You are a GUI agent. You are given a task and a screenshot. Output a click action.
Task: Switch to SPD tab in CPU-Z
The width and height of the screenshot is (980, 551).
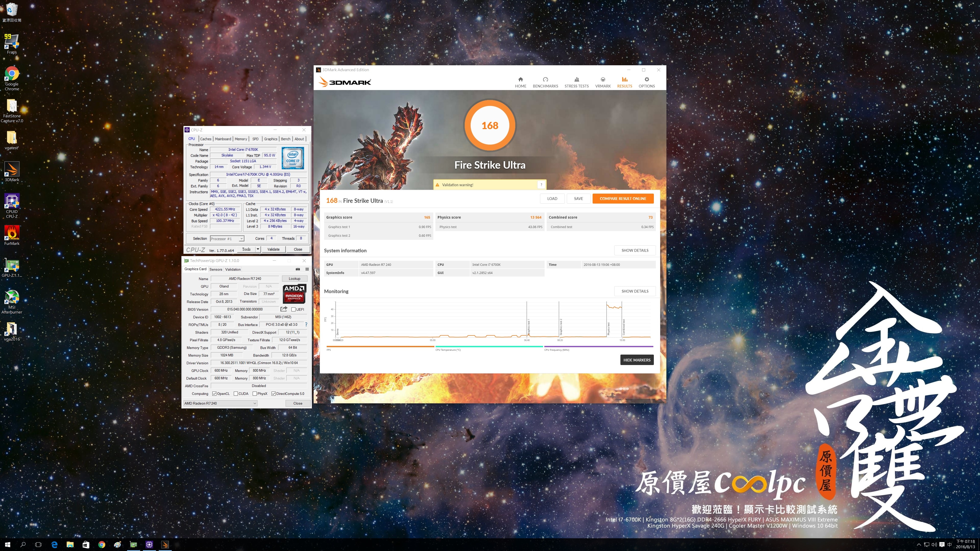(255, 139)
